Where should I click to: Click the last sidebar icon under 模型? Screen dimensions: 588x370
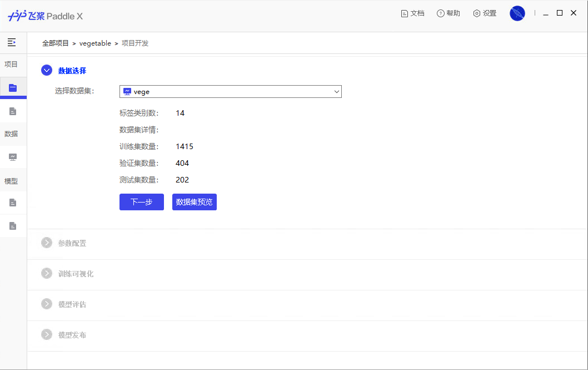point(13,226)
